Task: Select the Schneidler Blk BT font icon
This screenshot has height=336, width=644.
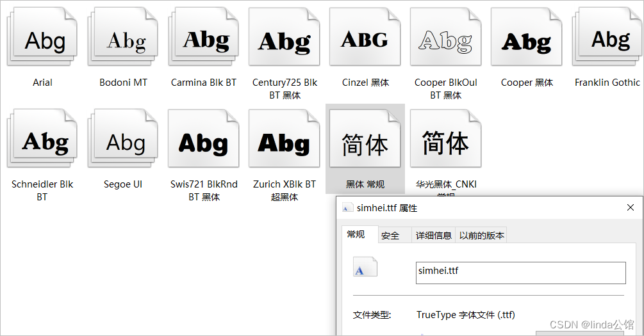Action: 42,139
